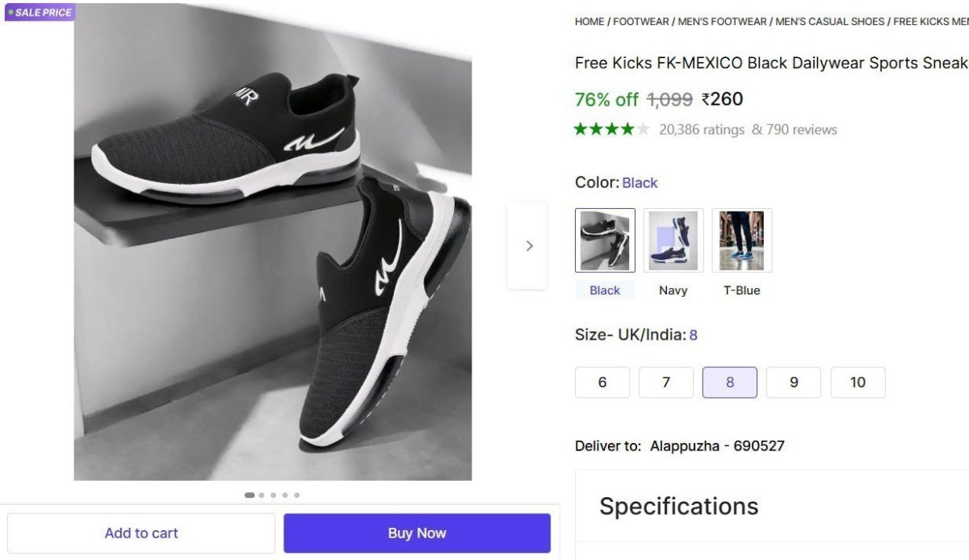
Task: Select the first image pagination dot
Action: 249,495
